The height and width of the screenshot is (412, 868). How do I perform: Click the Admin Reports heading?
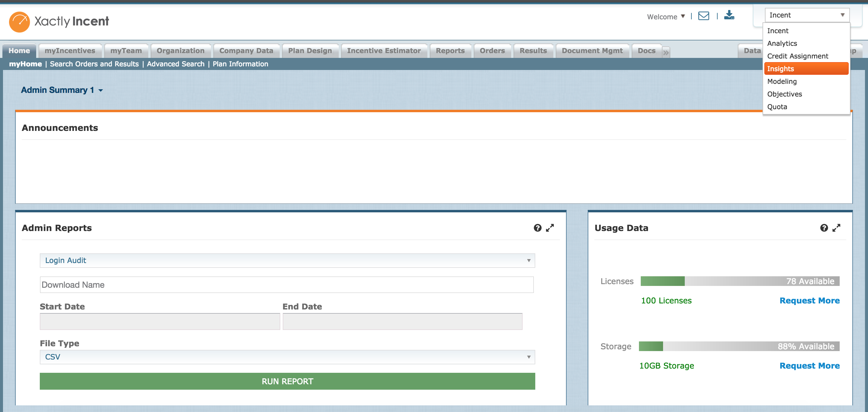(57, 228)
